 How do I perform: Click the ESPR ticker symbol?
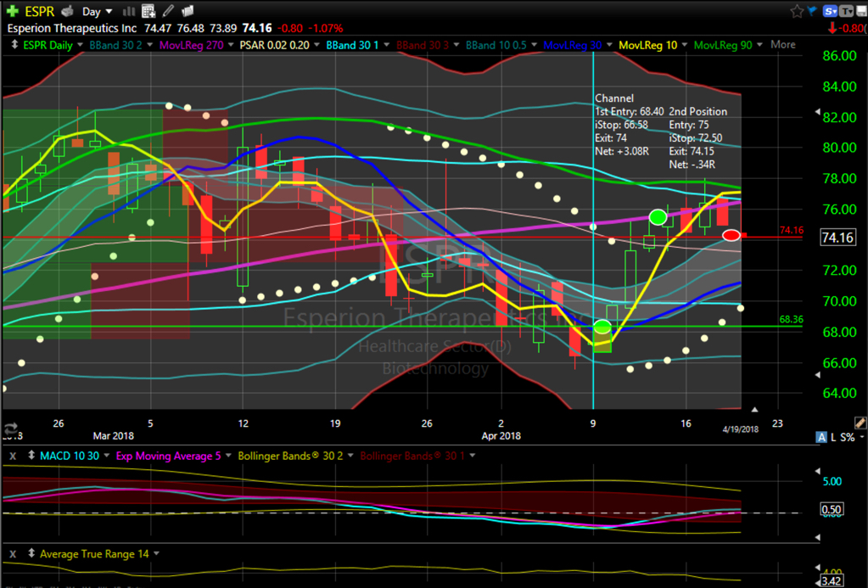point(40,12)
